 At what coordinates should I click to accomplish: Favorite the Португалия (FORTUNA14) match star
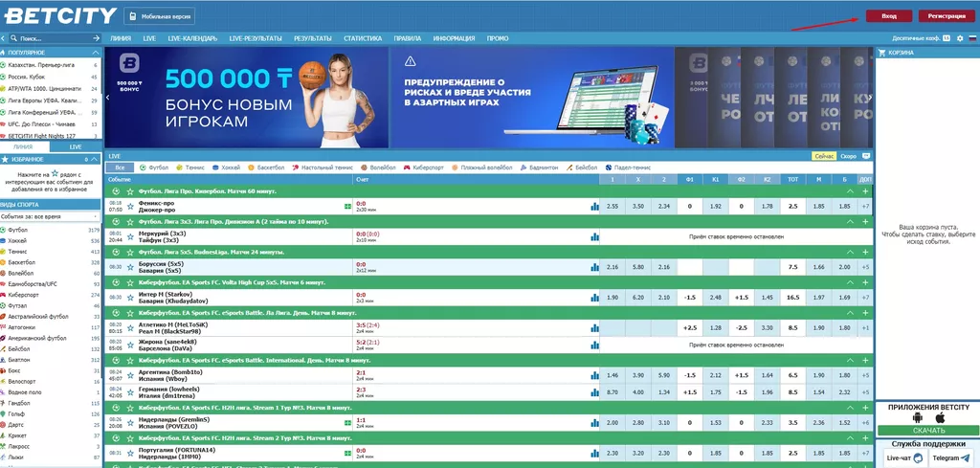(x=130, y=454)
